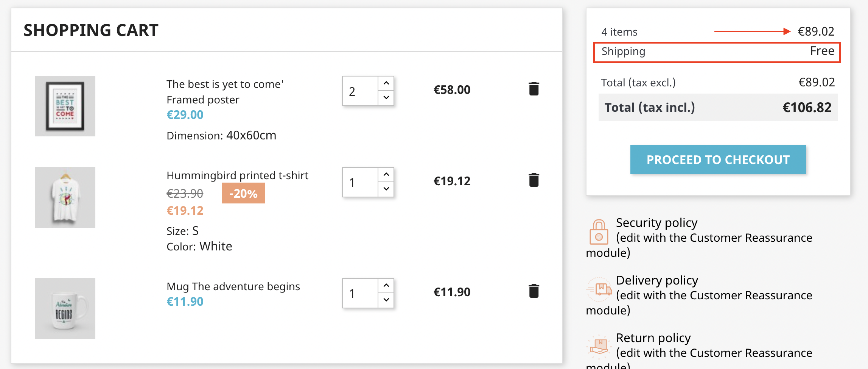Expand the mug quantity down arrow
The width and height of the screenshot is (868, 369).
coord(386,300)
